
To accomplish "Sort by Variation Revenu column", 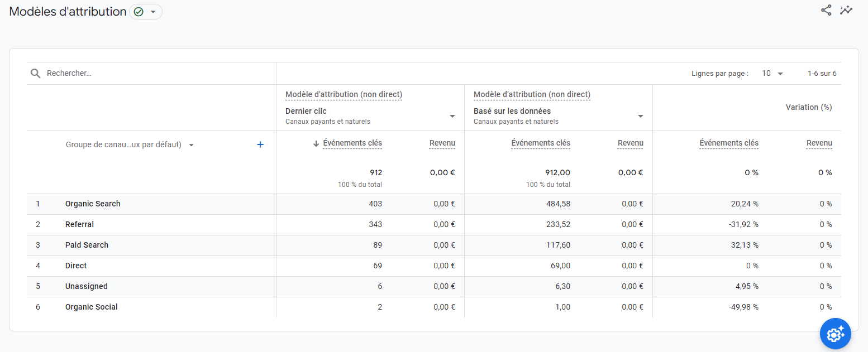I will click(819, 143).
